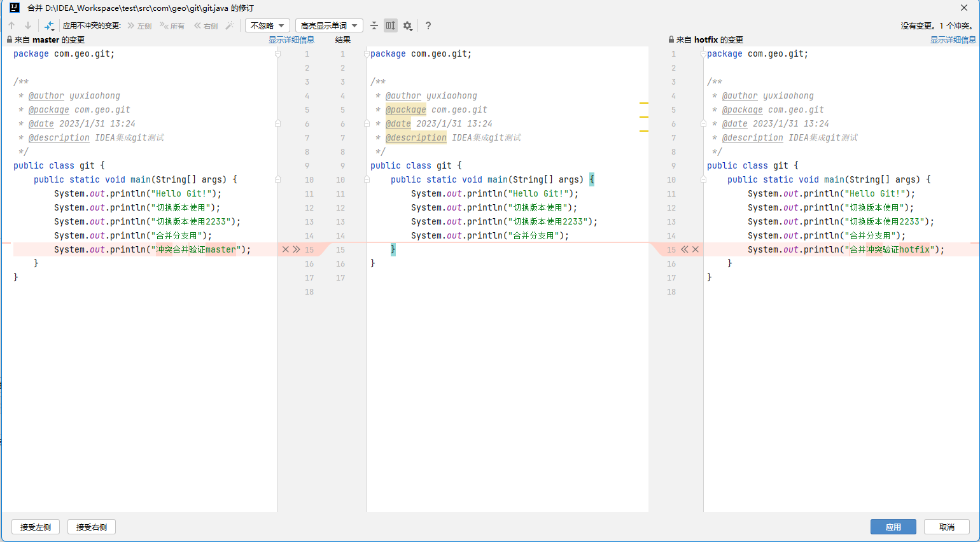Open compare contents mode icon
Viewport: 980px width, 542px height.
pyautogui.click(x=49, y=25)
